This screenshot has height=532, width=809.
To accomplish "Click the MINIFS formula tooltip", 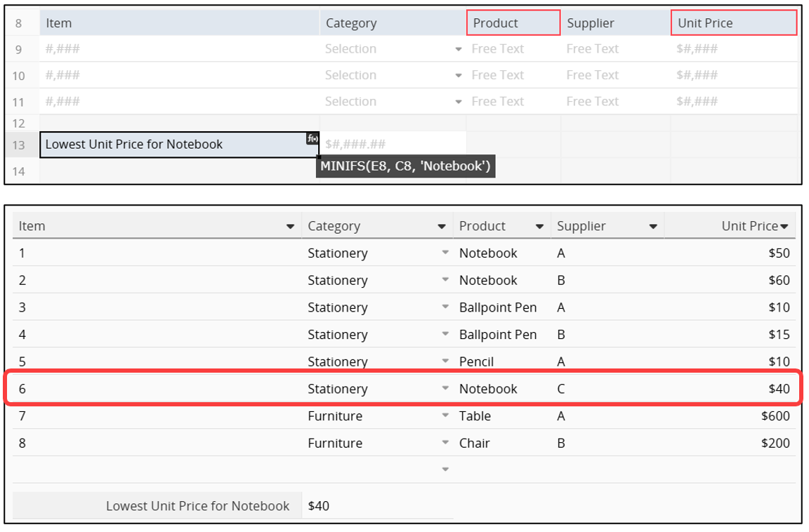I will click(405, 166).
